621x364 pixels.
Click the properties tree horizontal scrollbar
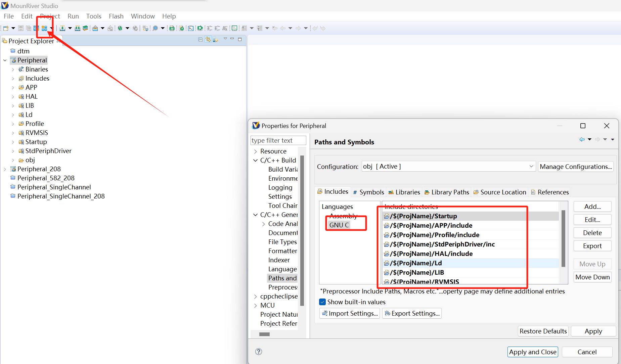pyautogui.click(x=264, y=334)
